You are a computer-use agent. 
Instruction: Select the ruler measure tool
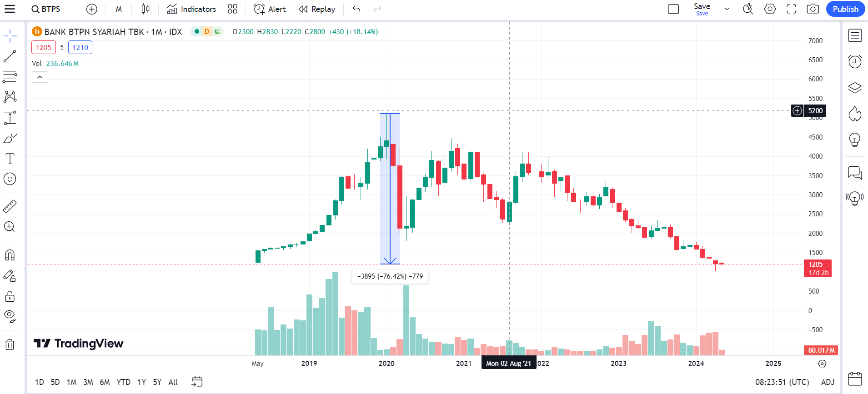tap(10, 207)
